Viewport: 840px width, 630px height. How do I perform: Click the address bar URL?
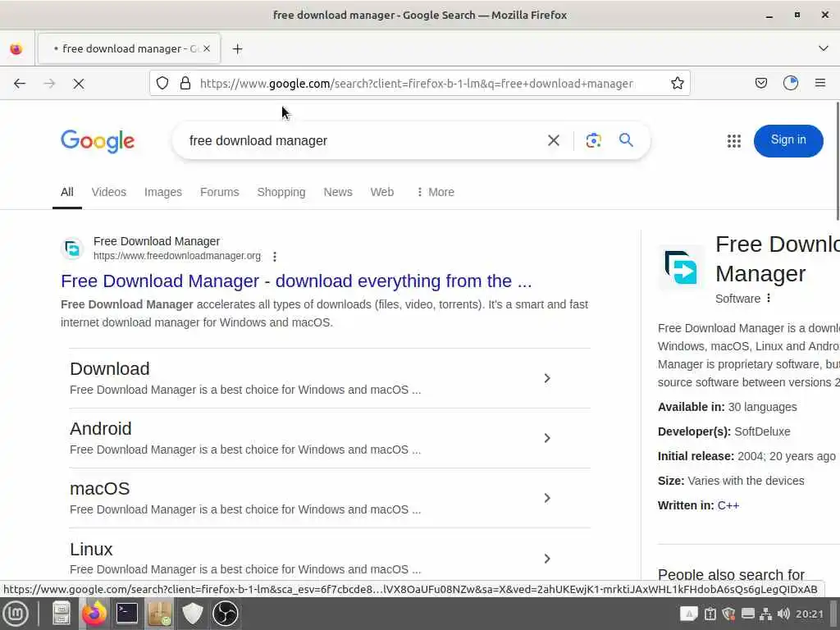416,84
